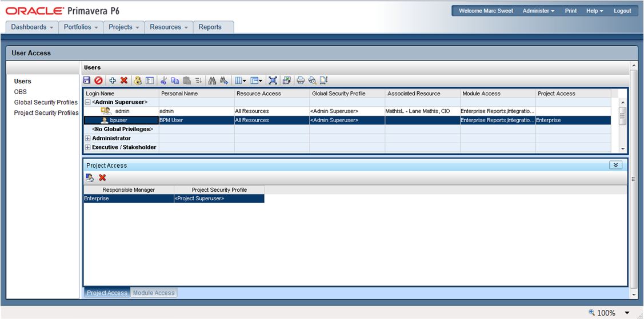Open the View layout dropdown icon
The width and height of the screenshot is (644, 319).
256,80
